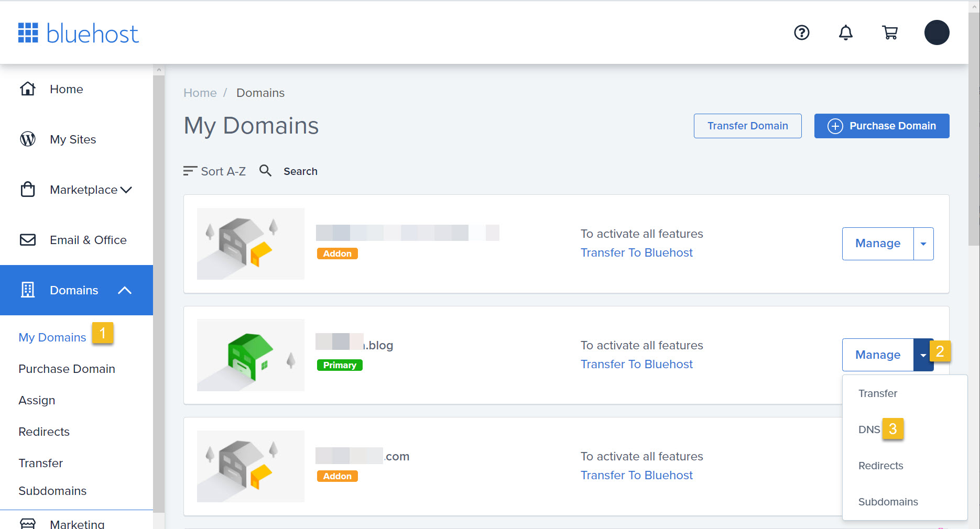The width and height of the screenshot is (980, 529).
Task: Click the Addon badge on the first domain
Action: point(337,254)
